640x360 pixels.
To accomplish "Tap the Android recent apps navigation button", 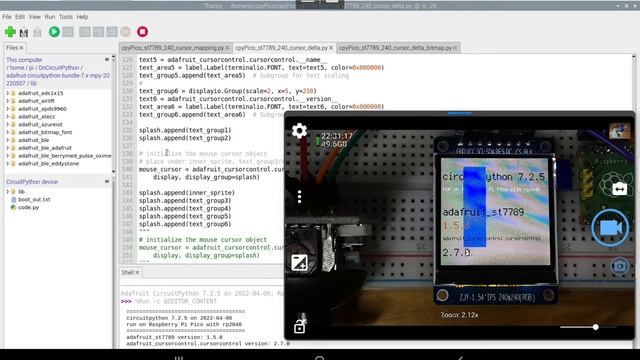I will (179, 358).
